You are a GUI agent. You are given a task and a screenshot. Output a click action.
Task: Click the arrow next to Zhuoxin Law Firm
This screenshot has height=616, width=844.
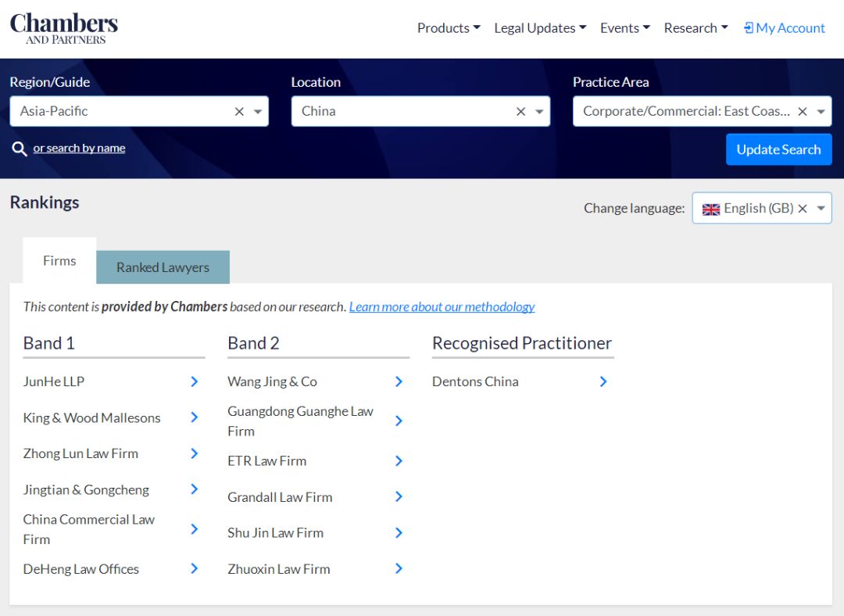click(x=399, y=568)
